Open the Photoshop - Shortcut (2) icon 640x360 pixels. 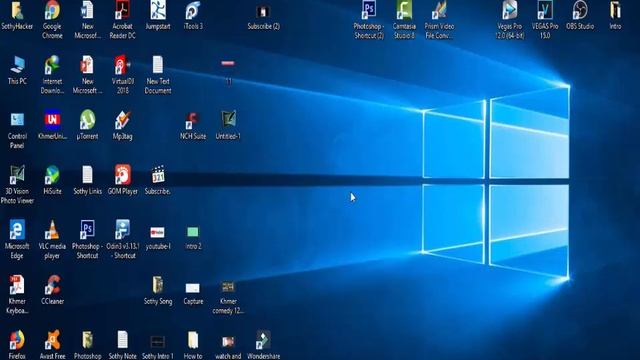click(x=369, y=11)
